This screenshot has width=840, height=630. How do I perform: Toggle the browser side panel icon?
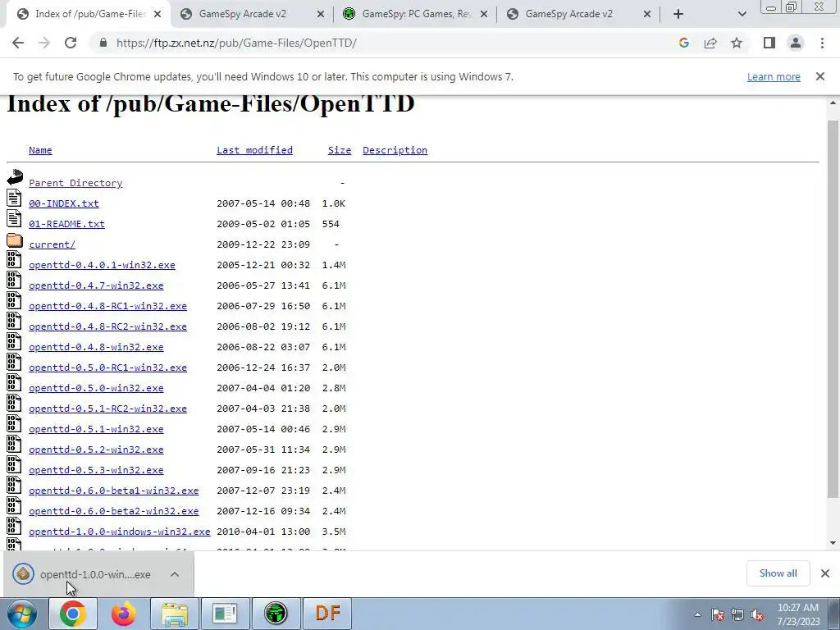pos(769,43)
